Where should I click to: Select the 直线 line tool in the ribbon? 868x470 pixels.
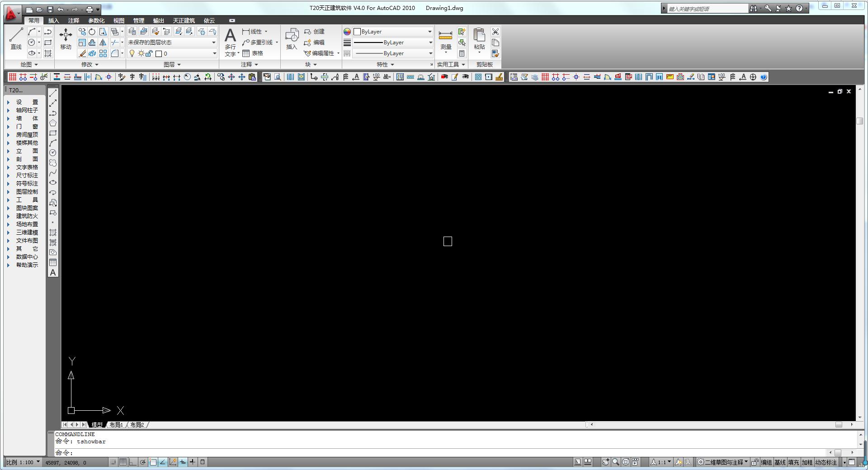[16, 39]
